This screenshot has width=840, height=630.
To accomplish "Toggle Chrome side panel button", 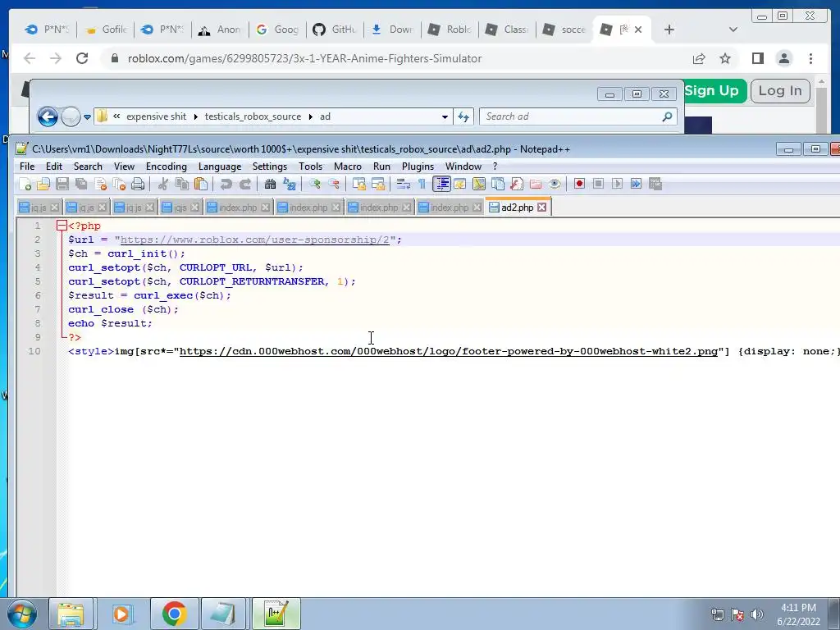I will 757,58.
